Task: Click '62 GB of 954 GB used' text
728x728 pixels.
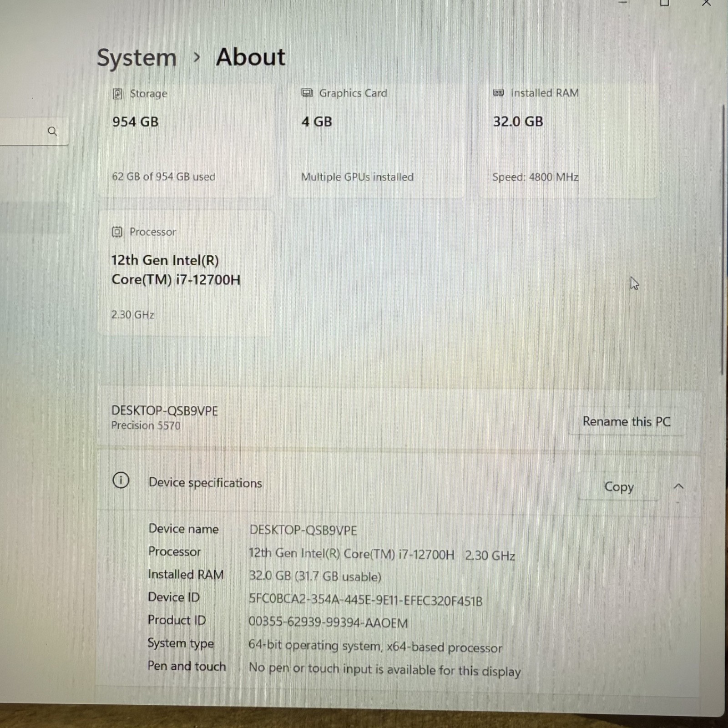Action: pyautogui.click(x=164, y=177)
